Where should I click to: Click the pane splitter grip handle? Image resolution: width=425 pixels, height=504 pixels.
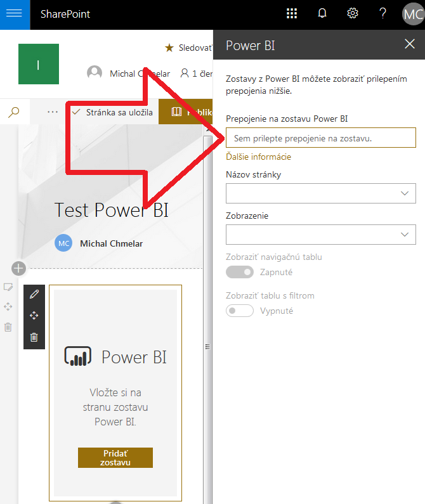point(207,347)
